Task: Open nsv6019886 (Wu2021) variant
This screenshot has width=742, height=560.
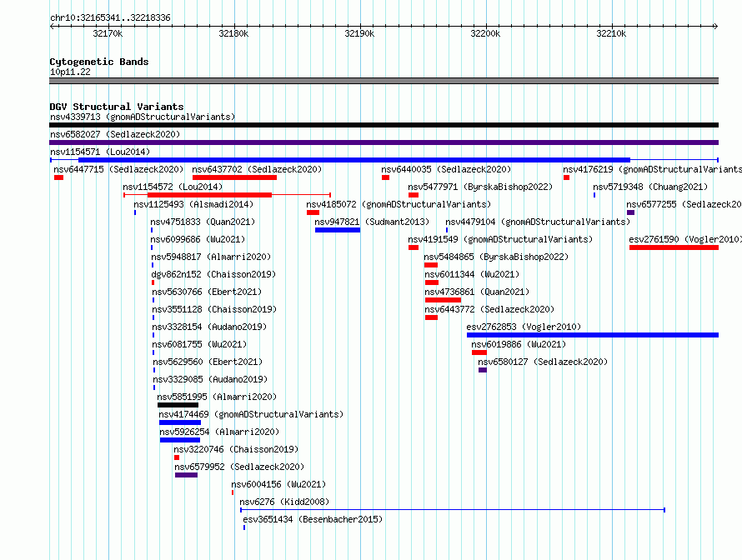Action: pyautogui.click(x=519, y=344)
